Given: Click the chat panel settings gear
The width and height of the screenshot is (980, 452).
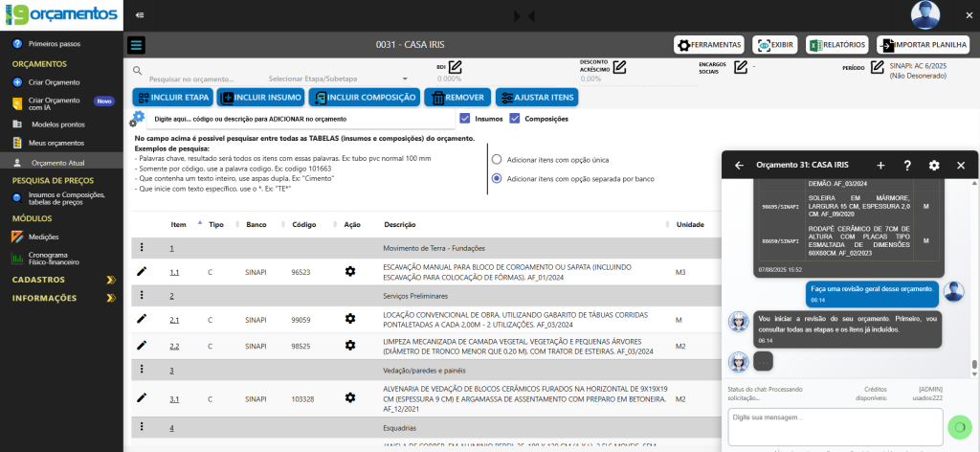Looking at the screenshot, I should 934,165.
